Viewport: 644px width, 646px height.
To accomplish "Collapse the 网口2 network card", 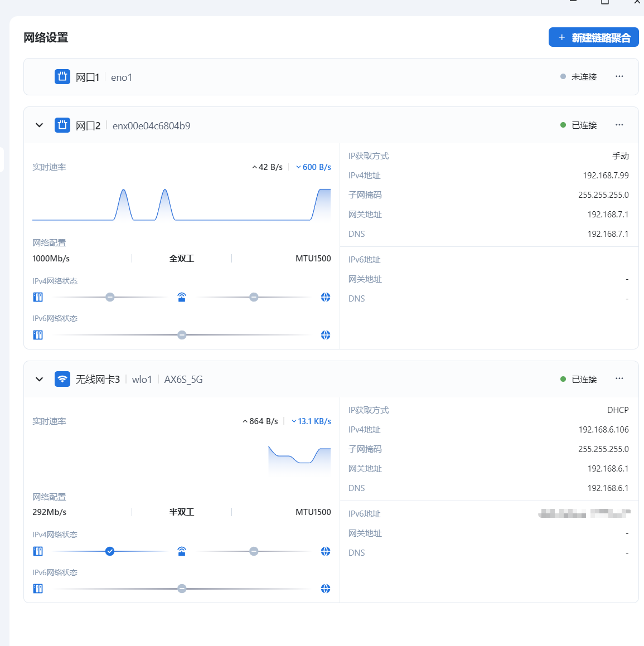I will (39, 125).
